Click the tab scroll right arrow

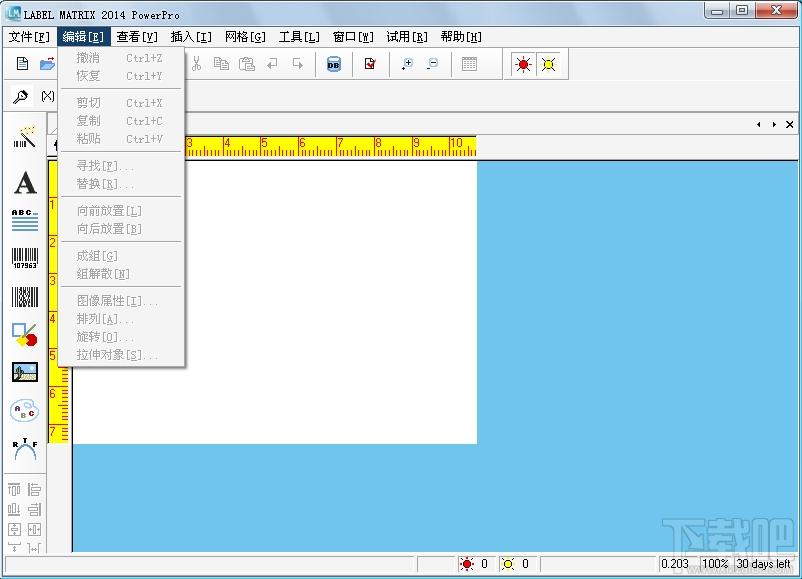click(x=774, y=124)
